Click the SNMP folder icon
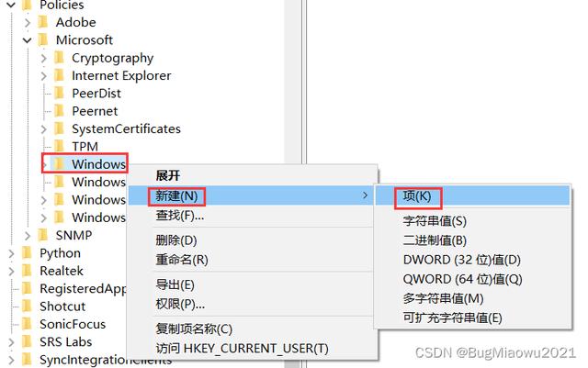588x368 pixels. click(43, 235)
